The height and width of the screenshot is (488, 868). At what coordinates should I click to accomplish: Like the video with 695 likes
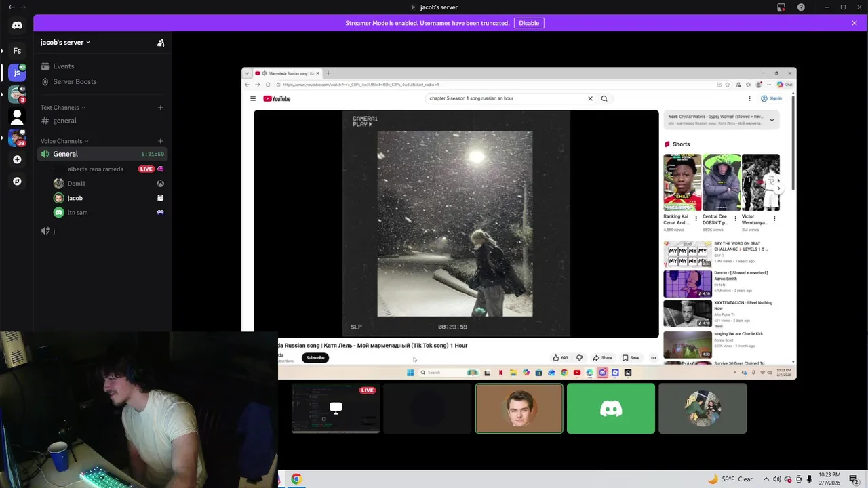560,358
